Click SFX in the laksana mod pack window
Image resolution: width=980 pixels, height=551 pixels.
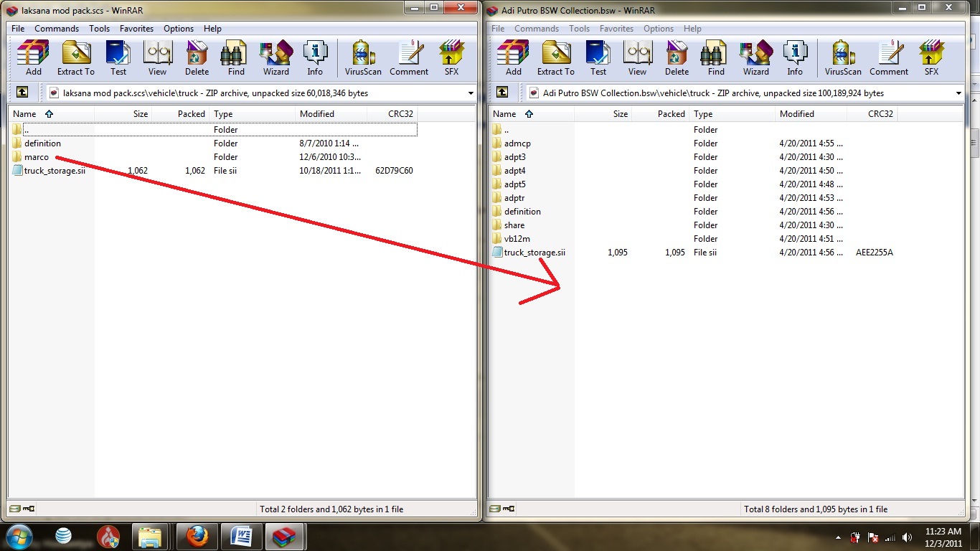click(x=451, y=58)
